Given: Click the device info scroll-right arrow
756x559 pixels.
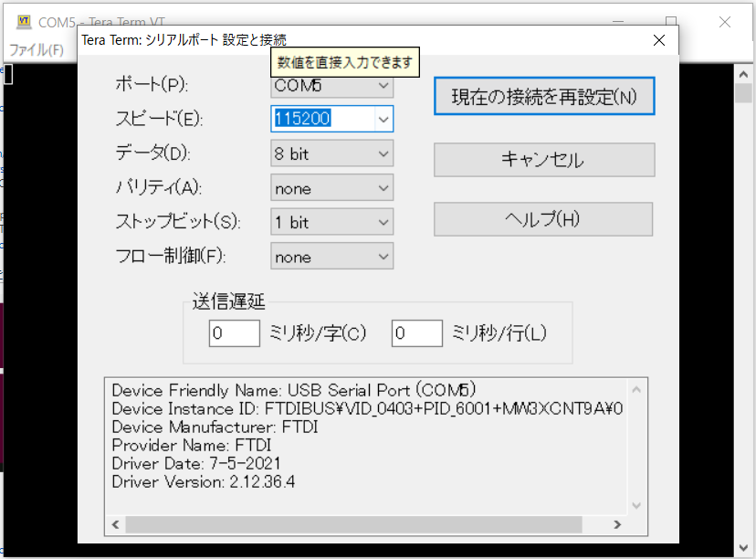Looking at the screenshot, I should [618, 525].
